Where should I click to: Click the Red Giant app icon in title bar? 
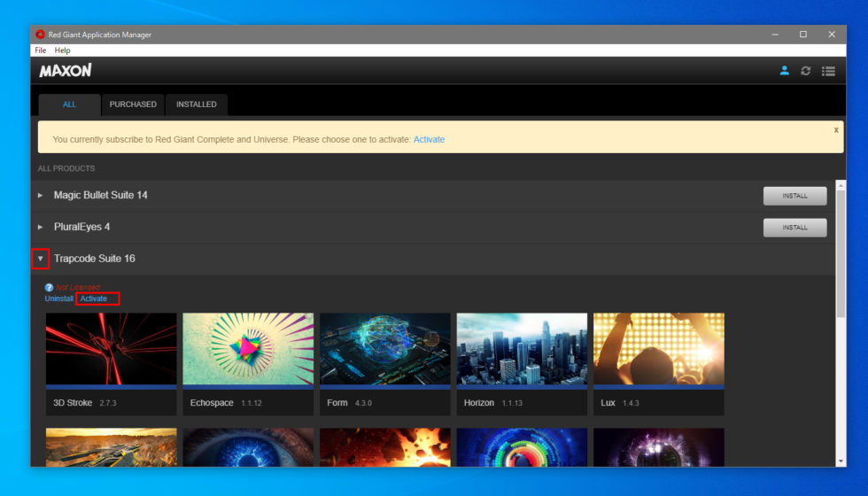[x=40, y=35]
